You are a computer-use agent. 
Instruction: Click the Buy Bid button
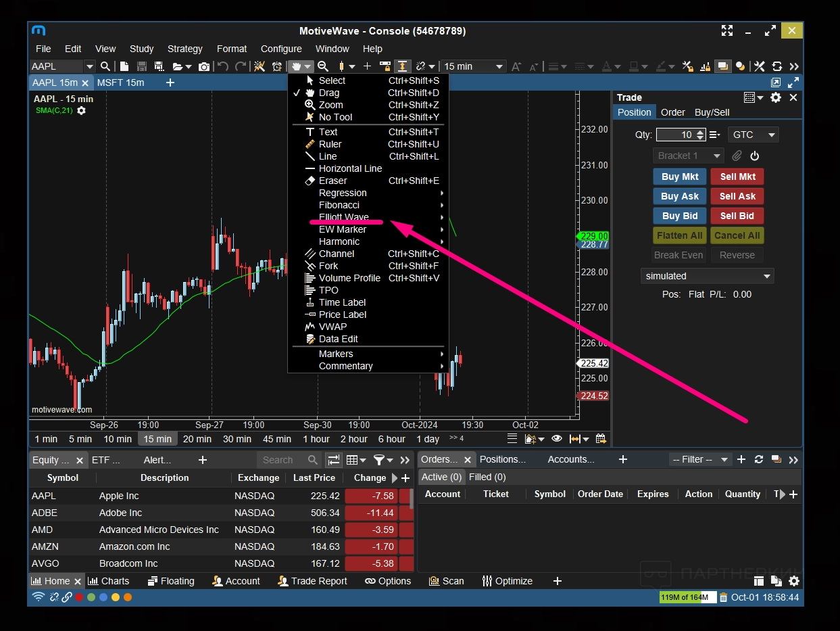pyautogui.click(x=680, y=216)
